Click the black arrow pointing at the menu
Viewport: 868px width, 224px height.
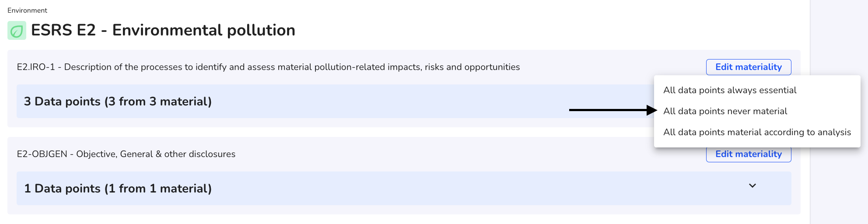(613, 110)
